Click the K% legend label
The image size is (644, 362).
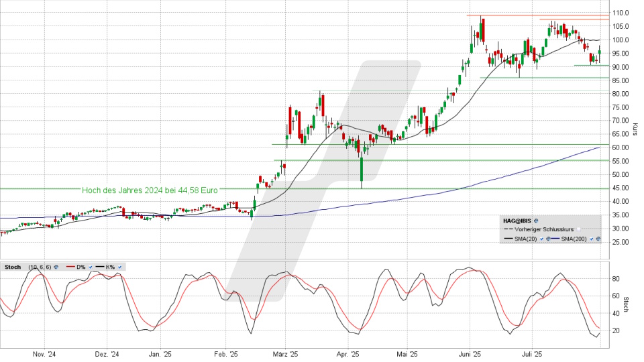pos(110,267)
